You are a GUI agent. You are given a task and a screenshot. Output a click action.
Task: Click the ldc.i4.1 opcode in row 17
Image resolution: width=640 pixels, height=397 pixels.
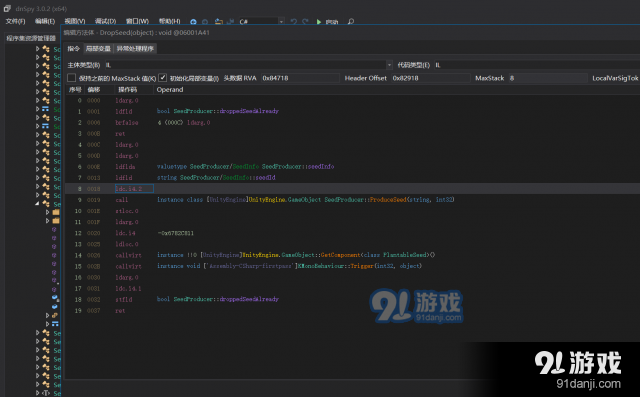tap(128, 288)
